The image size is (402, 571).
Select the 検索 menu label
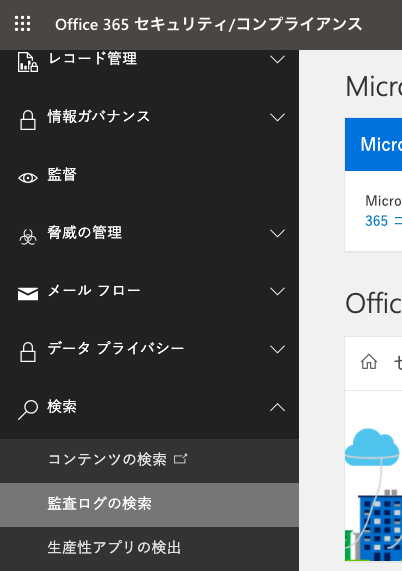(x=62, y=406)
